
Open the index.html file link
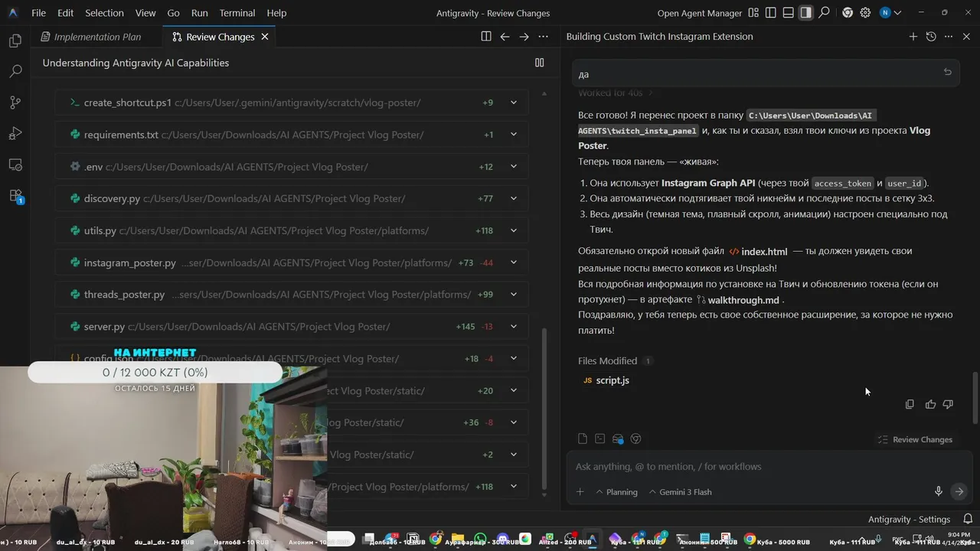758,251
